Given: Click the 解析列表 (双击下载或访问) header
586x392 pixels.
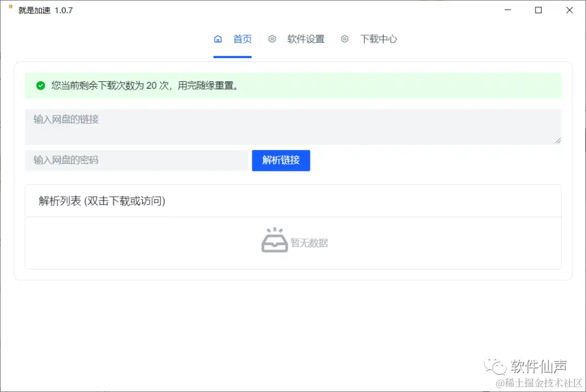Looking at the screenshot, I should 102,201.
